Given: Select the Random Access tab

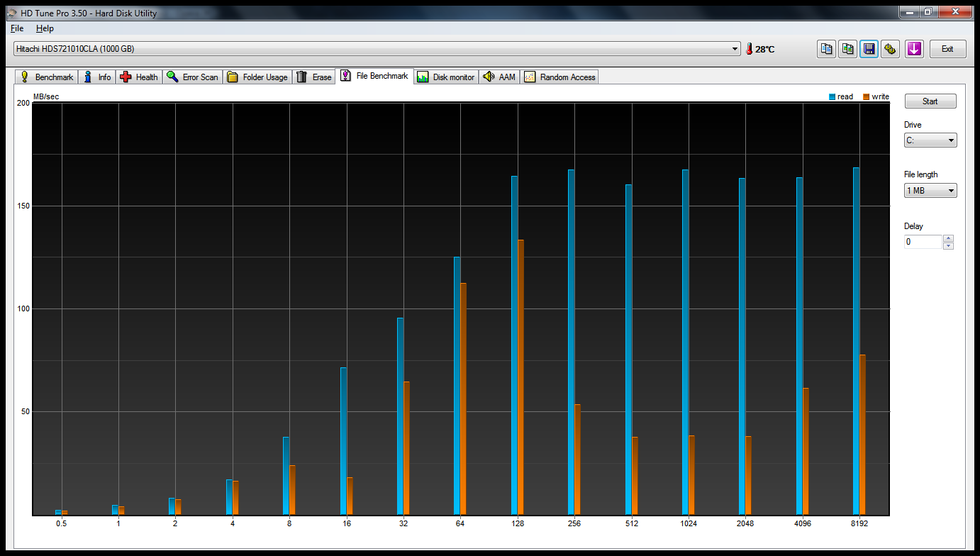Looking at the screenshot, I should coord(559,77).
